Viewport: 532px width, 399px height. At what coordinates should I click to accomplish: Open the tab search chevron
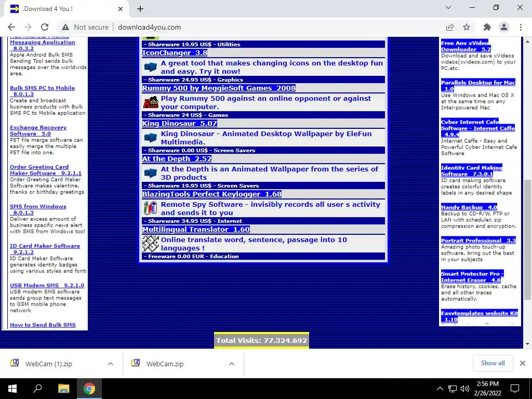pyautogui.click(x=448, y=7)
